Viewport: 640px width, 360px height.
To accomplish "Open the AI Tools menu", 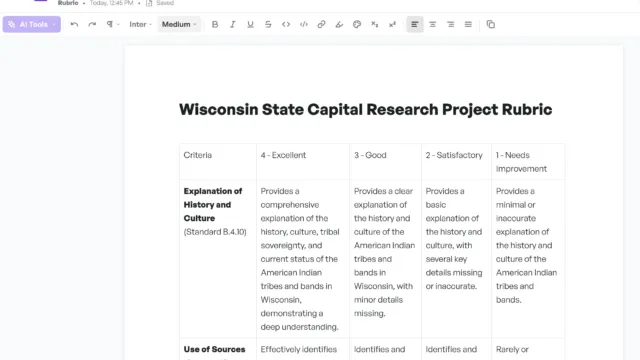I will [32, 24].
